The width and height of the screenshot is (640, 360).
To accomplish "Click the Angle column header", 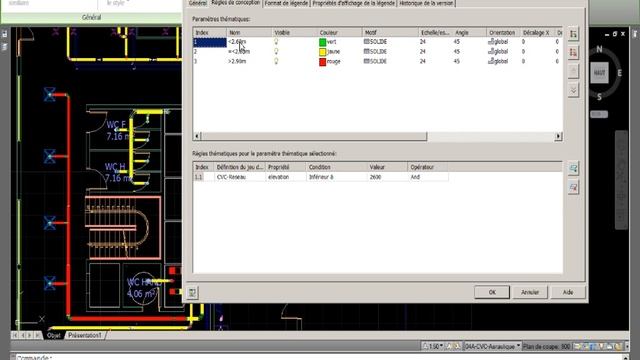I will pyautogui.click(x=469, y=32).
